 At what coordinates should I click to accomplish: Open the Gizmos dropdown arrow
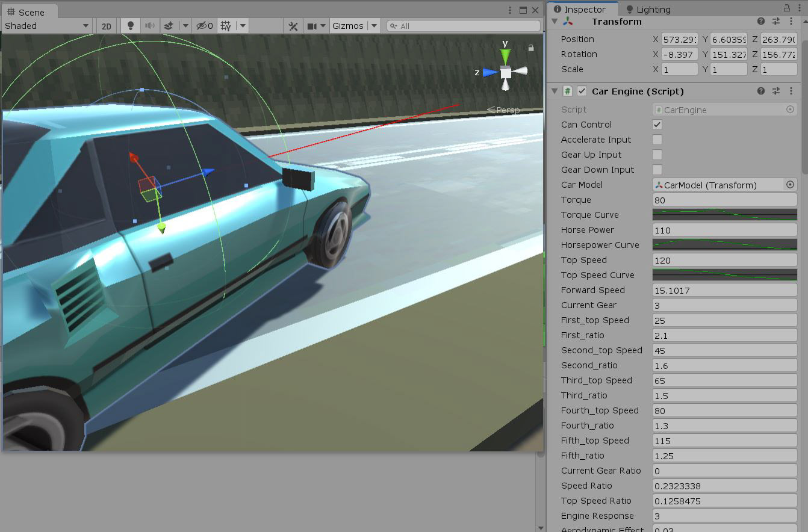(x=374, y=26)
